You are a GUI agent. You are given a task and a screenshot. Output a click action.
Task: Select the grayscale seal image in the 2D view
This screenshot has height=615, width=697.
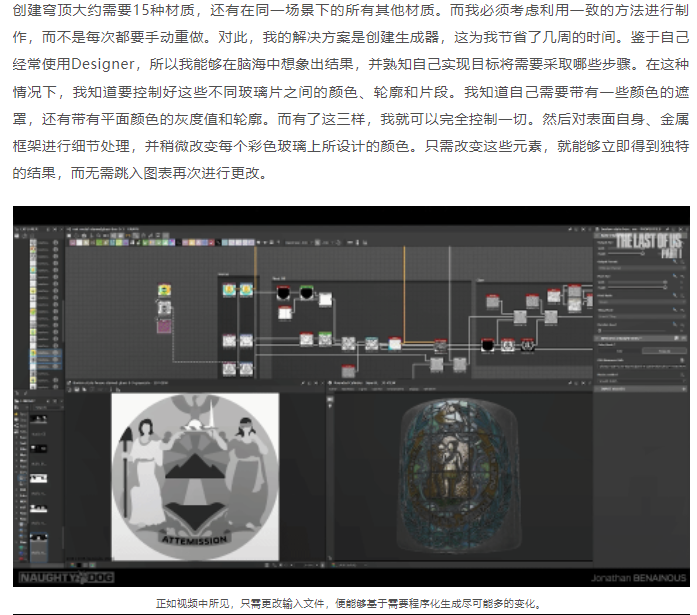pyautogui.click(x=195, y=476)
